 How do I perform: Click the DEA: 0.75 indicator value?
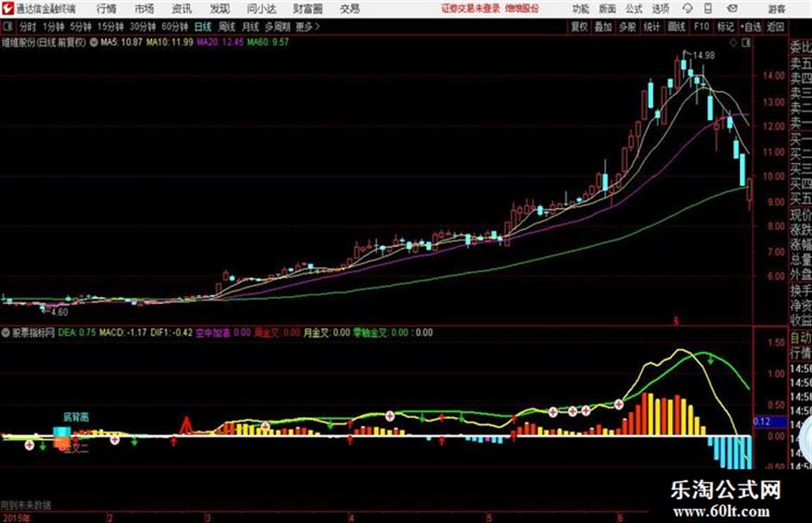(x=76, y=332)
